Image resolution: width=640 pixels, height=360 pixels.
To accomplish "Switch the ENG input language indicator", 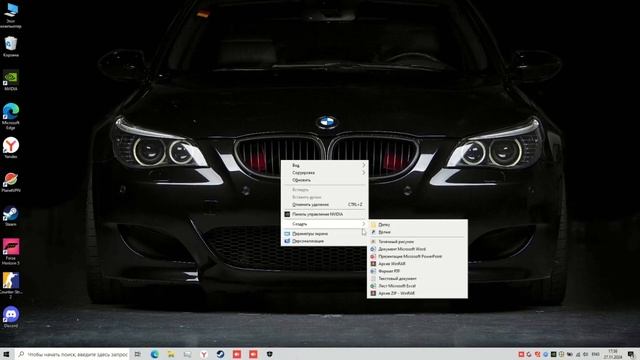I will [x=596, y=354].
